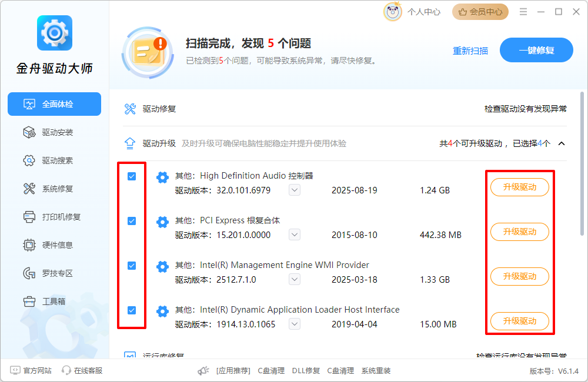The image size is (588, 382).
Task: Click the scan result alert icon
Action: pyautogui.click(x=148, y=53)
